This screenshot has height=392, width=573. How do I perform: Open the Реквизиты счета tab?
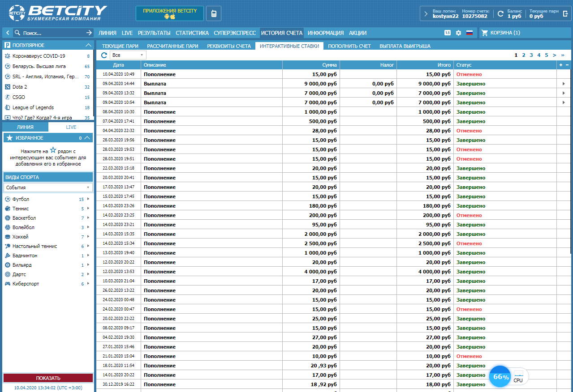pos(228,46)
